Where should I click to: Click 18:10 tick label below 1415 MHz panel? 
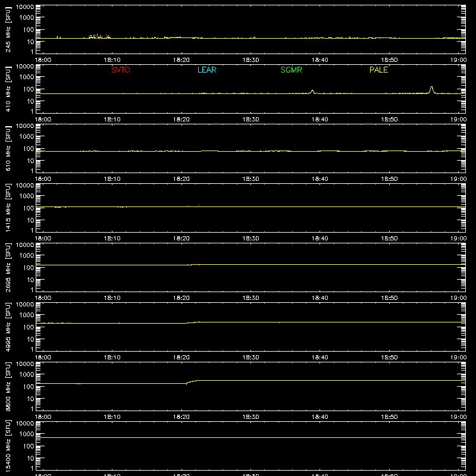112,239
